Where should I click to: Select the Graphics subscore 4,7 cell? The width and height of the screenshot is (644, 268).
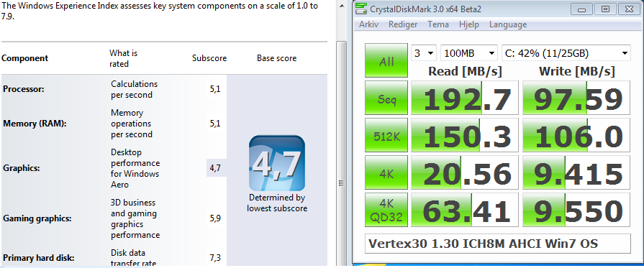(217, 168)
